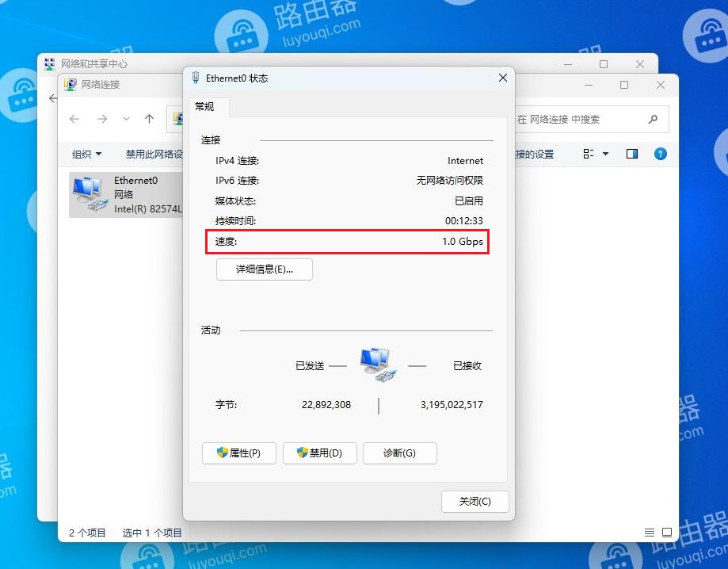Close the Ethernet0 状态 dialog via X
This screenshot has height=569, width=728.
[503, 78]
